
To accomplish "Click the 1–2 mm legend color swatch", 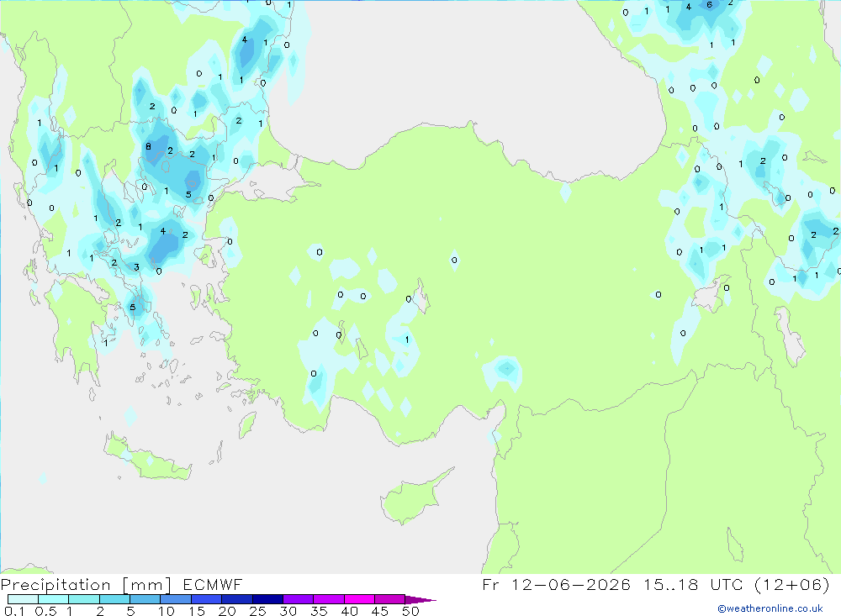I will tap(84, 599).
